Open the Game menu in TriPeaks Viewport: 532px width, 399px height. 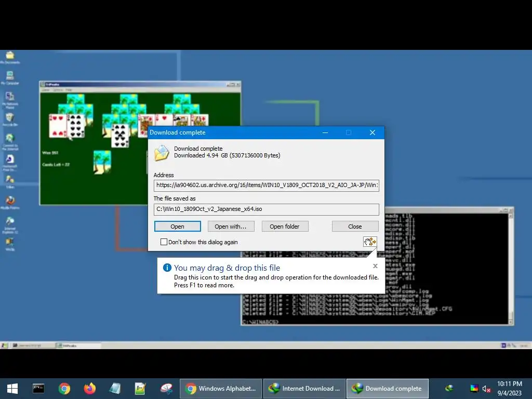46,90
